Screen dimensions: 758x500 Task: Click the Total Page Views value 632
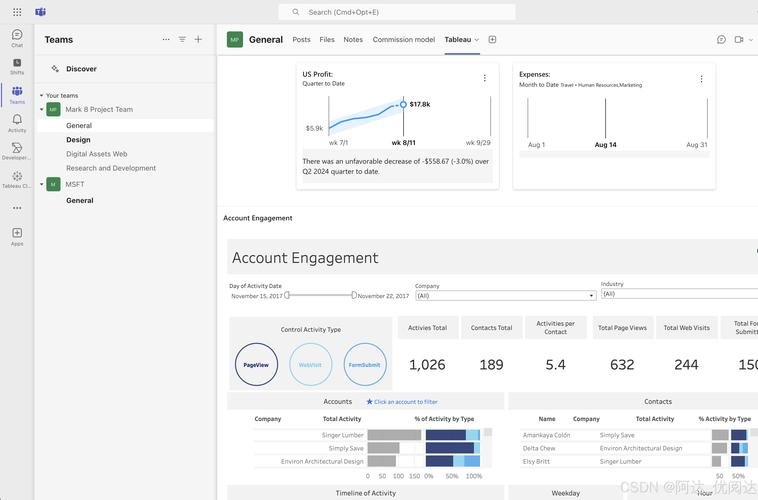(x=622, y=365)
